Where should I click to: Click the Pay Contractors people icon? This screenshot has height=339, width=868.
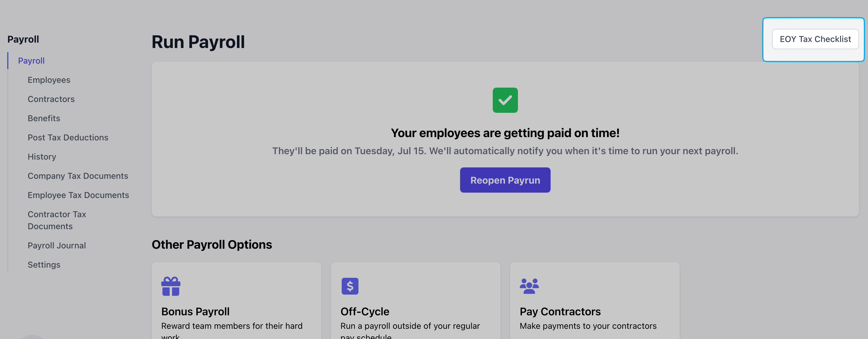tap(529, 286)
